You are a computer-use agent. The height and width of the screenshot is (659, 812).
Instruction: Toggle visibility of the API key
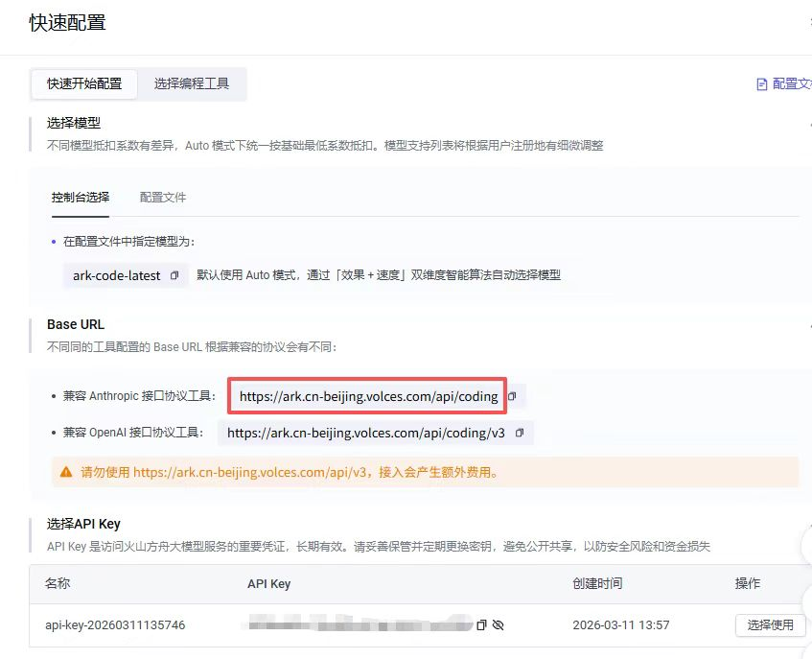pos(499,624)
